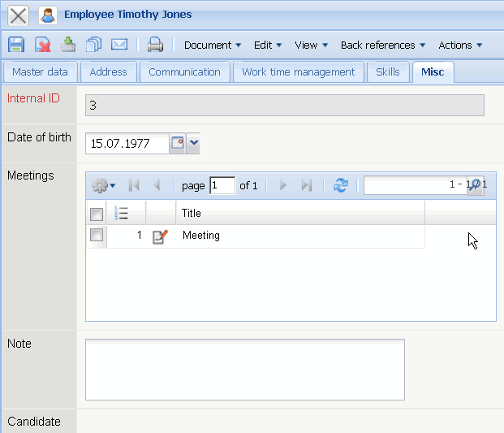Open the date of birth calendar picker
This screenshot has height=433, width=504.
click(x=178, y=144)
